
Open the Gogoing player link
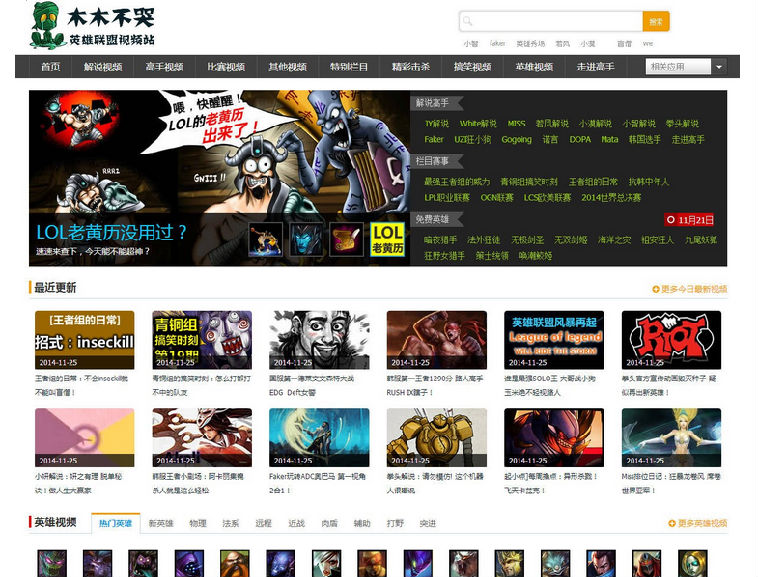[516, 140]
